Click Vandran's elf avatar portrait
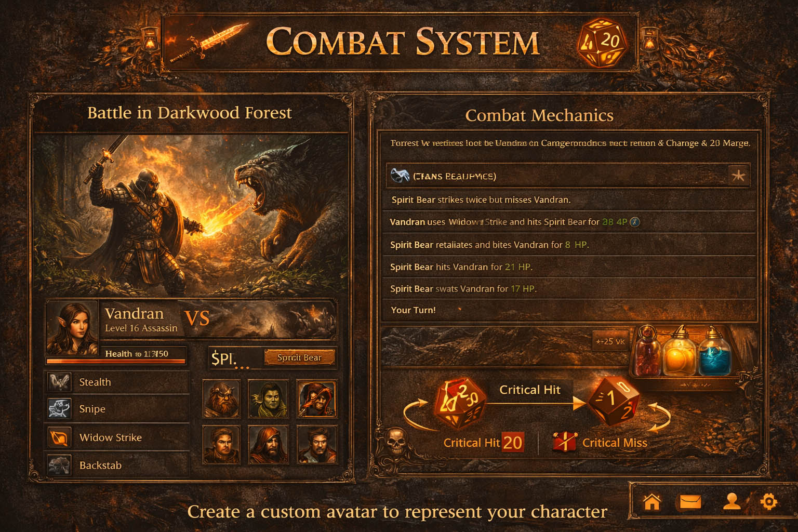798x532 pixels. click(x=72, y=327)
